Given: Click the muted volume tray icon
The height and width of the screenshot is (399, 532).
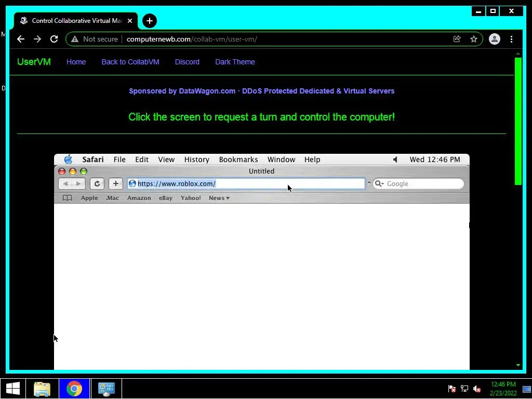Looking at the screenshot, I should pos(477,389).
